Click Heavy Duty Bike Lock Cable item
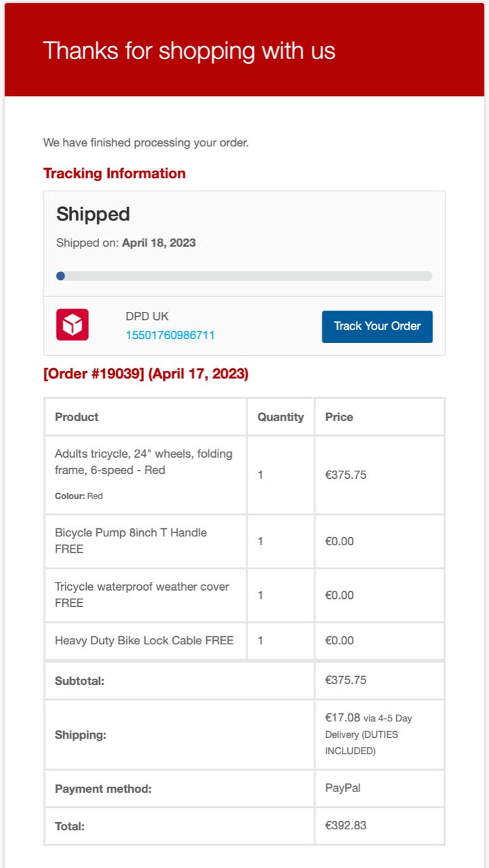 [x=144, y=640]
